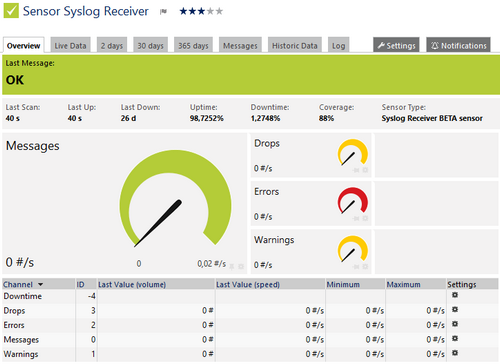Select the Downtime channel row name
The image size is (500, 364).
(x=23, y=296)
